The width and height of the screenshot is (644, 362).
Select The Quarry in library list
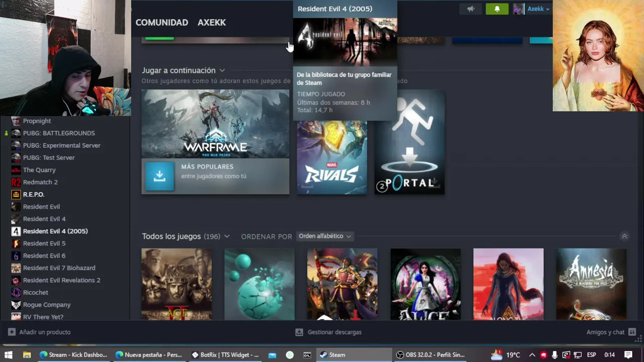pyautogui.click(x=39, y=170)
